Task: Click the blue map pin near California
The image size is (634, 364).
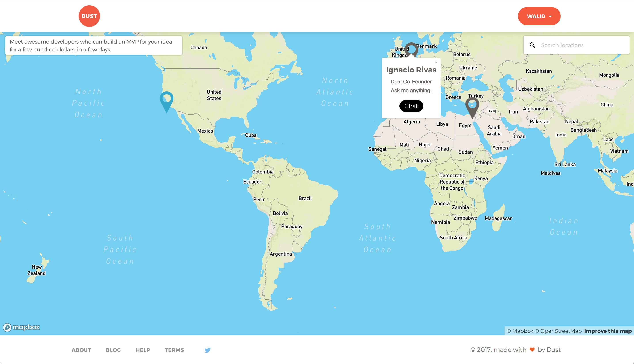Action: pyautogui.click(x=167, y=102)
